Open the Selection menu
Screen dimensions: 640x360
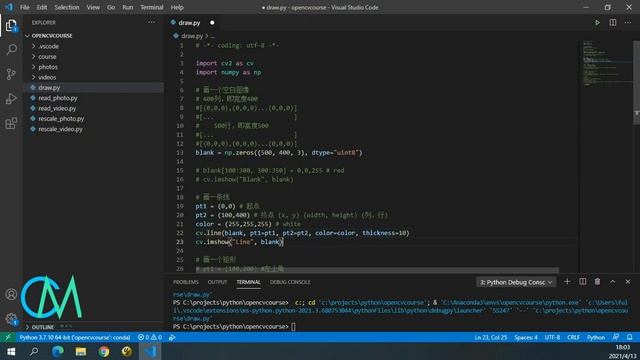point(67,7)
